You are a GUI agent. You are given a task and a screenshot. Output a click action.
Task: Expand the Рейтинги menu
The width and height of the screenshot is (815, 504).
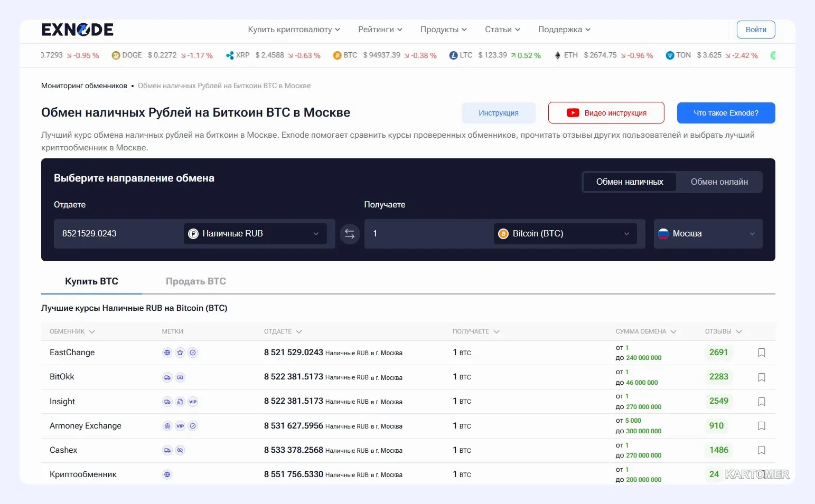[380, 30]
